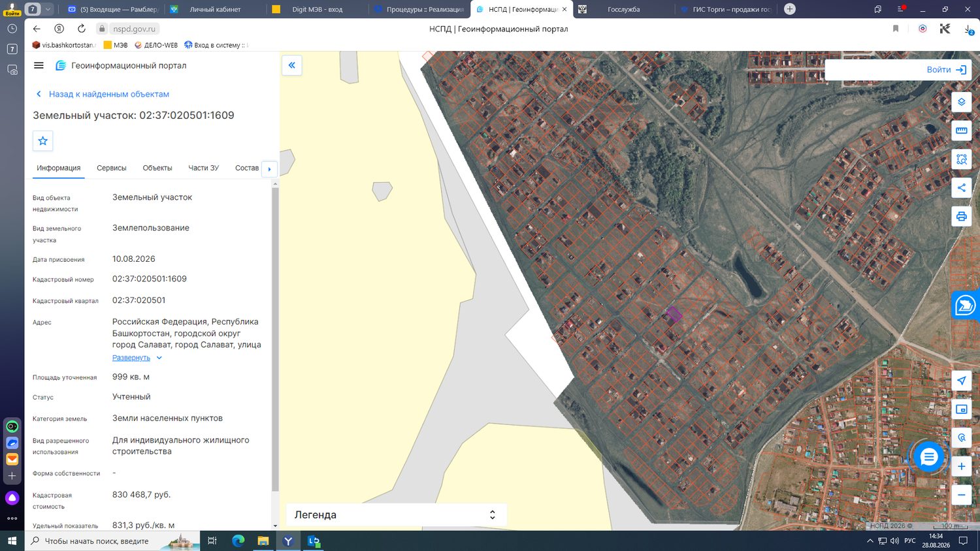Take a screenshot via browser sidebar camera
Screen dimensions: 980x551
(12, 70)
